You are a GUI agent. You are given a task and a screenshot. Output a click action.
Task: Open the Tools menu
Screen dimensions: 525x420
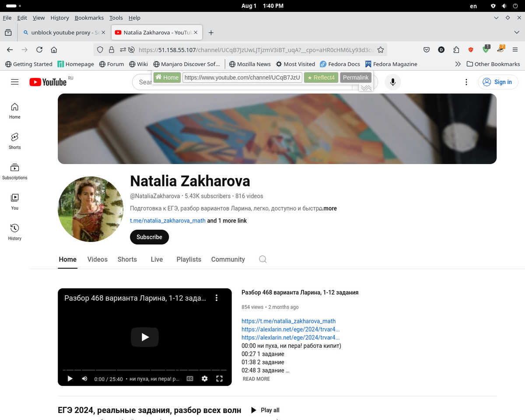click(116, 18)
